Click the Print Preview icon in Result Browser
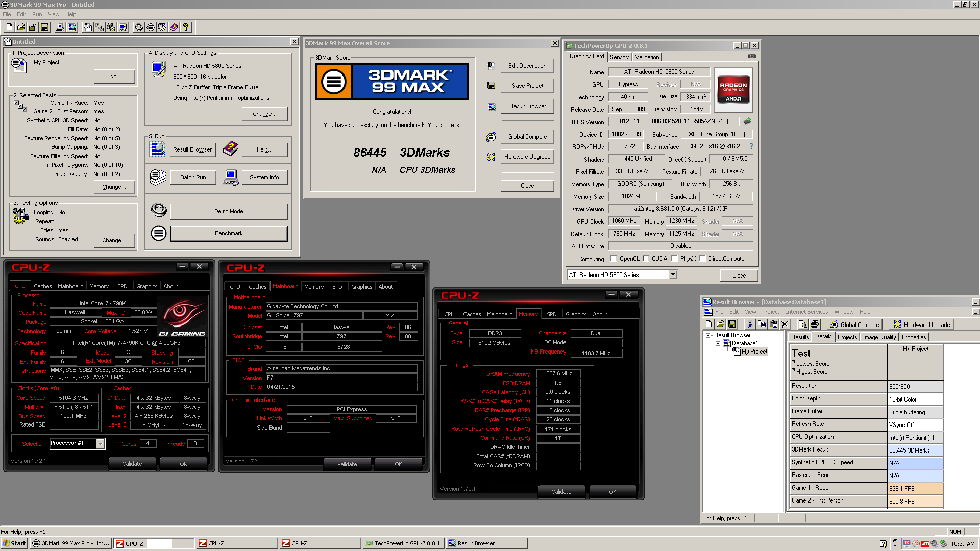 (802, 324)
